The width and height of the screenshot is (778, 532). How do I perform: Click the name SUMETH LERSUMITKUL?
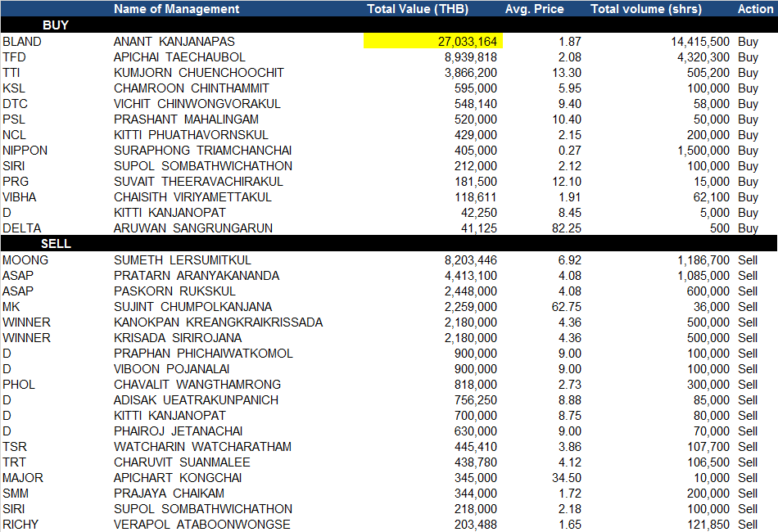click(182, 259)
